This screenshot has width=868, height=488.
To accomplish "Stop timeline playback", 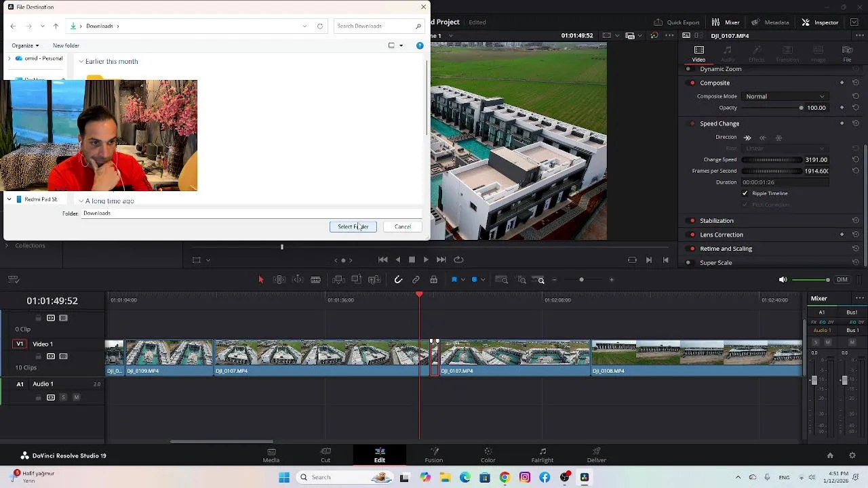I will (x=412, y=260).
